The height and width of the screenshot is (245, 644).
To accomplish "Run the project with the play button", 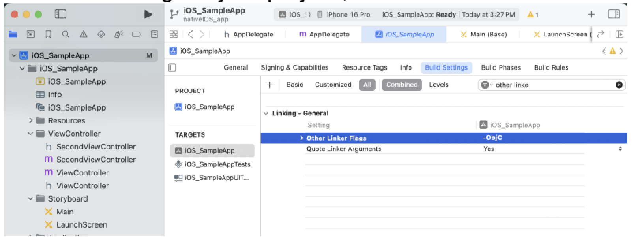I will (x=148, y=15).
